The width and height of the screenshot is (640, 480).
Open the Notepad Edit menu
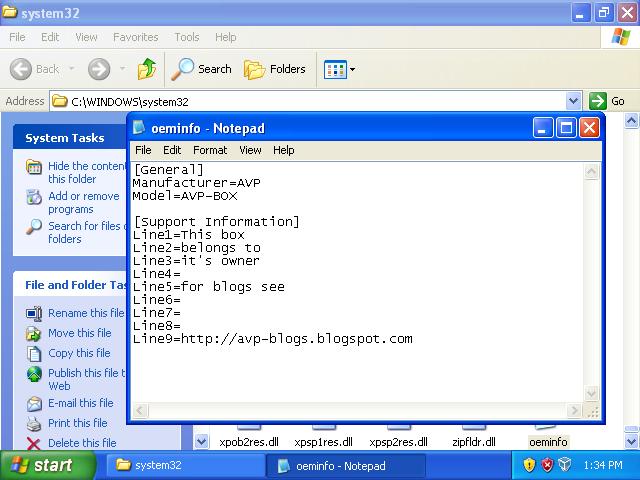pyautogui.click(x=172, y=150)
